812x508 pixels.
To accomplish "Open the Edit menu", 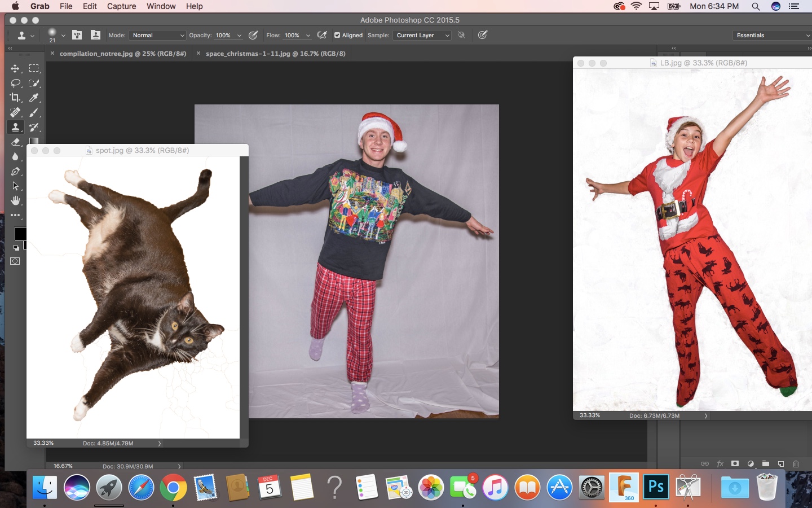I will click(x=90, y=6).
